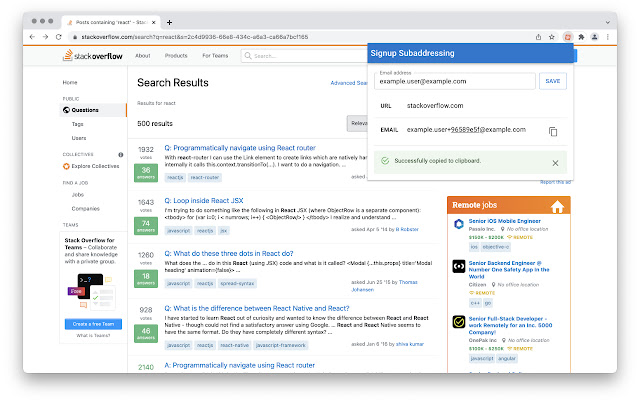
Task: Open Tags in the sidebar
Action: (x=78, y=124)
